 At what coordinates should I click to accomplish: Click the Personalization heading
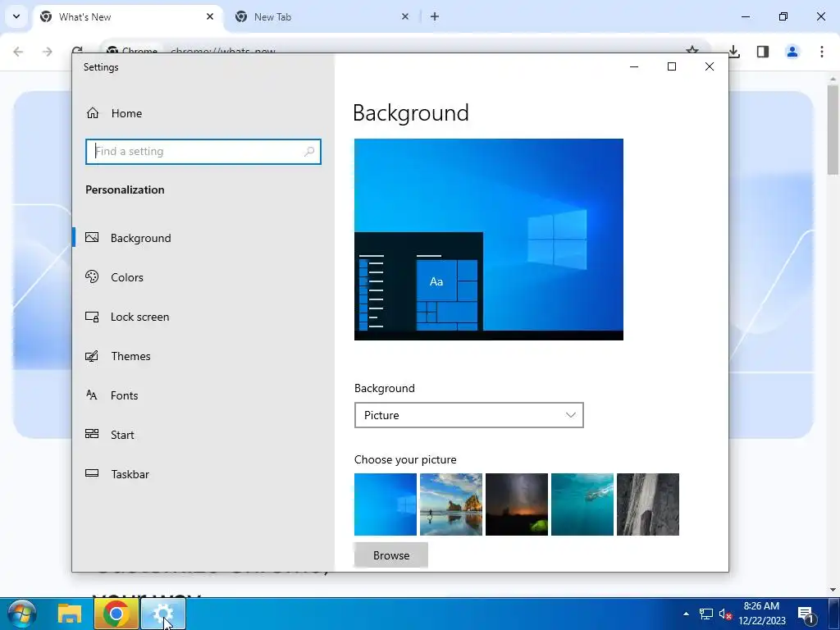125,189
